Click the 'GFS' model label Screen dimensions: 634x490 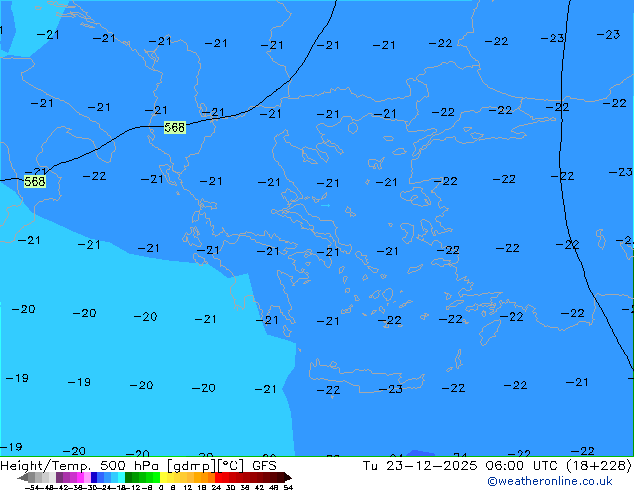click(x=264, y=466)
